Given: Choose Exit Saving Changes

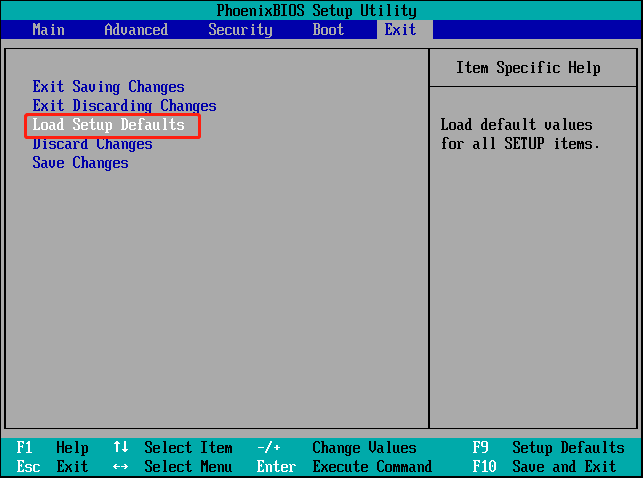Looking at the screenshot, I should coord(109,87).
